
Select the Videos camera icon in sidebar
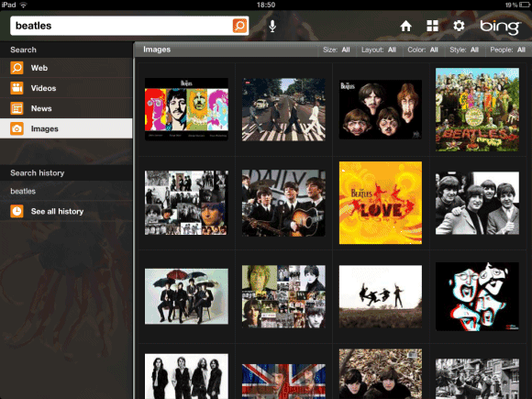coord(17,88)
